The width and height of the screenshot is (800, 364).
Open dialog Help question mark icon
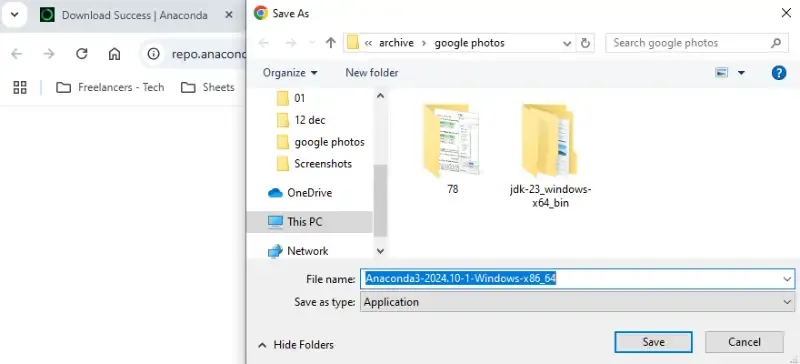779,73
